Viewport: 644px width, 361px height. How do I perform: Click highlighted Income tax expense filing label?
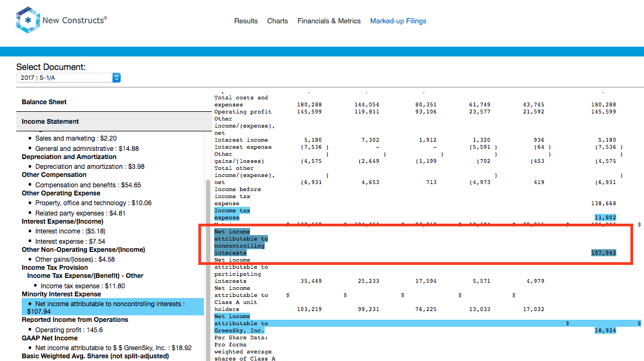232,214
